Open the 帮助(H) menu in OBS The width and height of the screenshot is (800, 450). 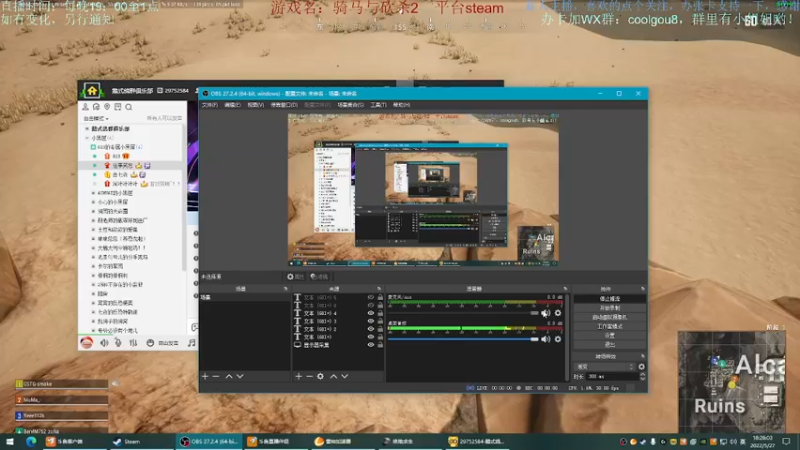(x=402, y=105)
